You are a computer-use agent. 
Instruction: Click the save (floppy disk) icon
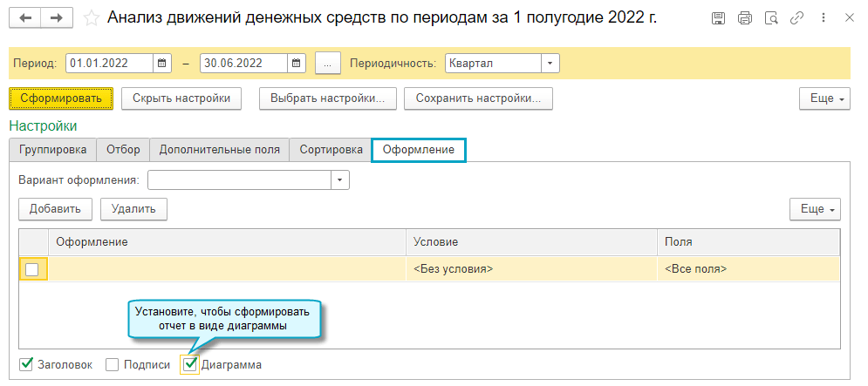click(718, 17)
